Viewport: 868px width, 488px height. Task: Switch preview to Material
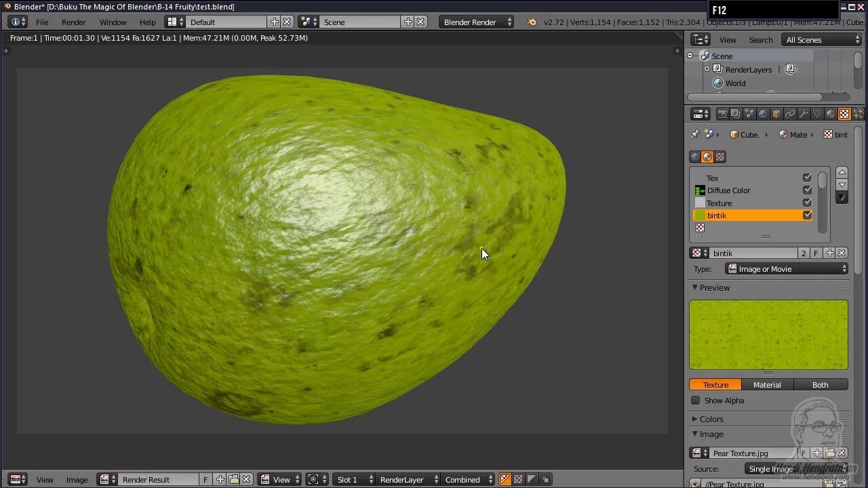pyautogui.click(x=767, y=384)
